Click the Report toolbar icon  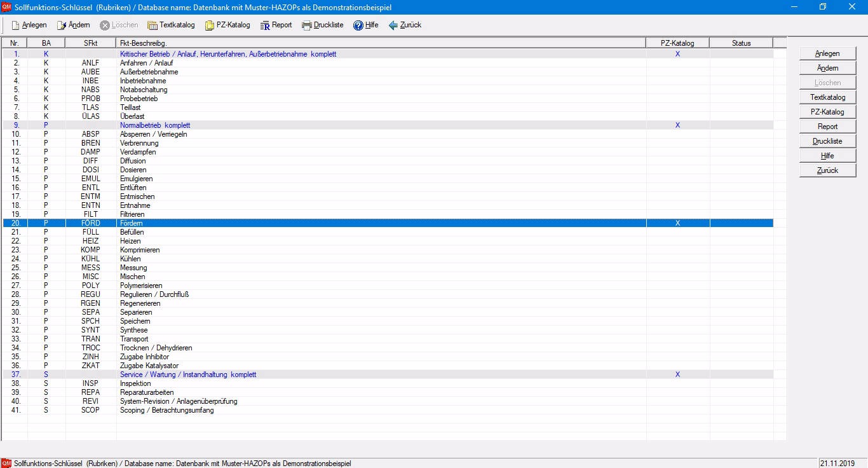click(x=265, y=25)
